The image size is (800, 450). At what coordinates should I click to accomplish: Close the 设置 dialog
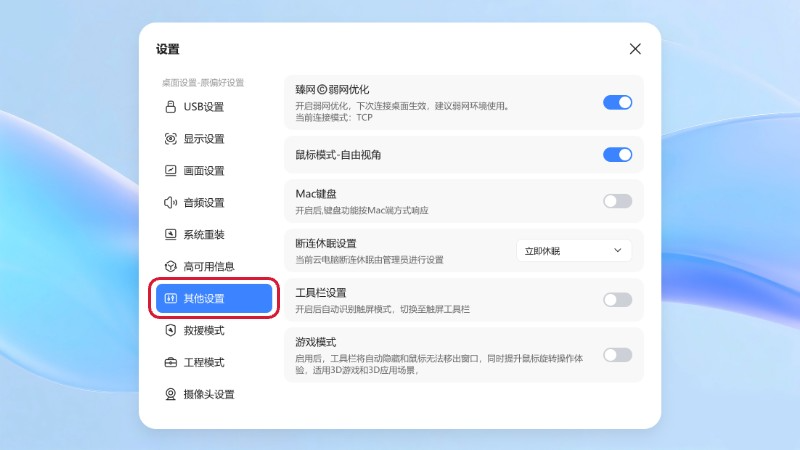tap(635, 49)
